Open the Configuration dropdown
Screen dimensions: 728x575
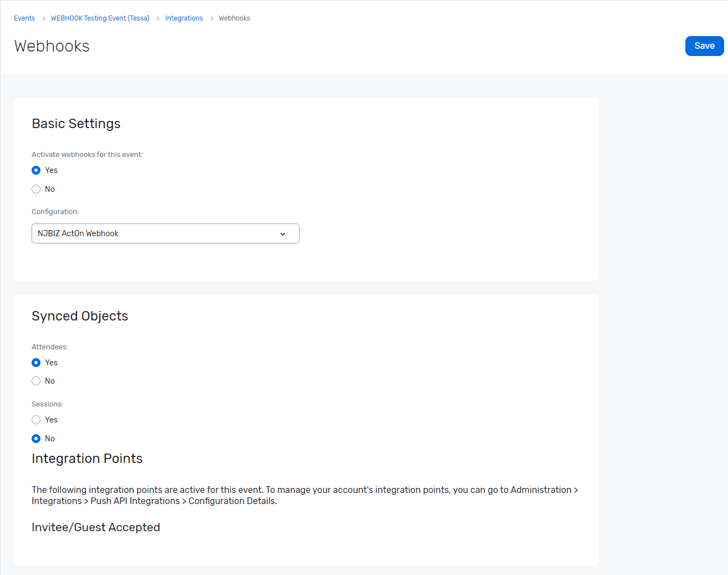[x=166, y=233]
